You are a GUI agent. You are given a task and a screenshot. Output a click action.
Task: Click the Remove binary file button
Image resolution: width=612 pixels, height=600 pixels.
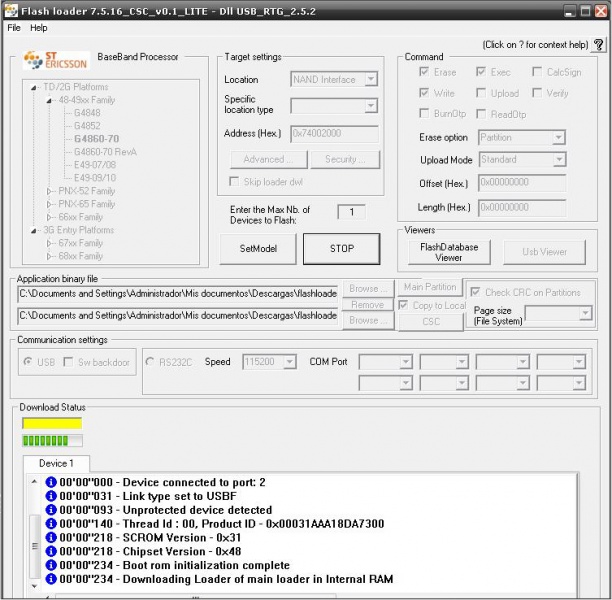pyautogui.click(x=368, y=304)
